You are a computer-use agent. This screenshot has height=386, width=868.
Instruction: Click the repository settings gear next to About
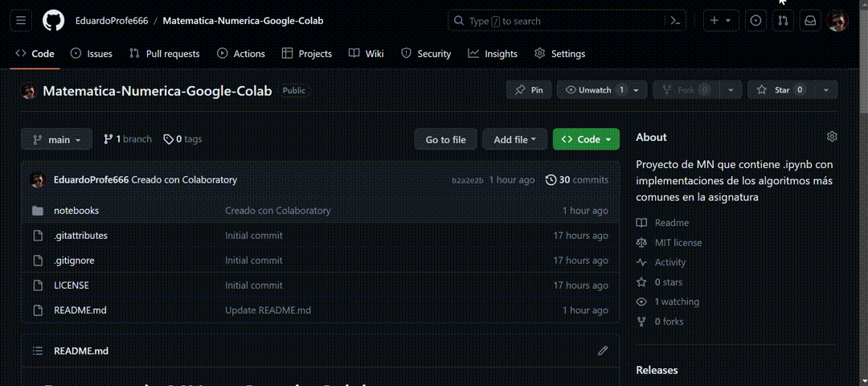pyautogui.click(x=832, y=137)
